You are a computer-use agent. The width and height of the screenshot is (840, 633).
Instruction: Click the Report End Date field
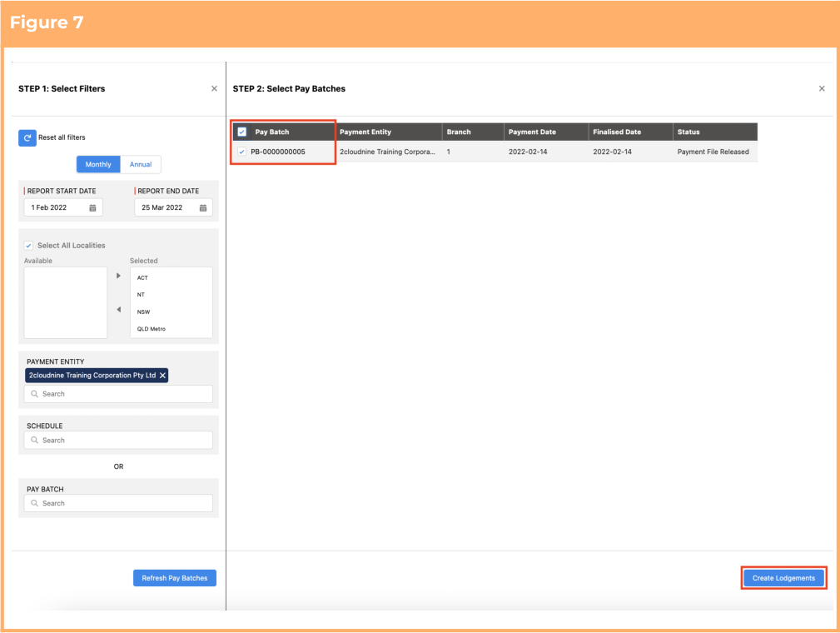click(x=173, y=207)
